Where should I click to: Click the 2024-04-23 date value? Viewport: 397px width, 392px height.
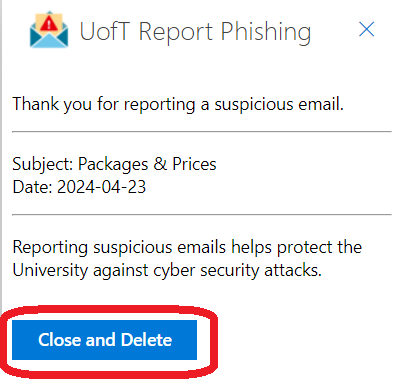coord(102,187)
